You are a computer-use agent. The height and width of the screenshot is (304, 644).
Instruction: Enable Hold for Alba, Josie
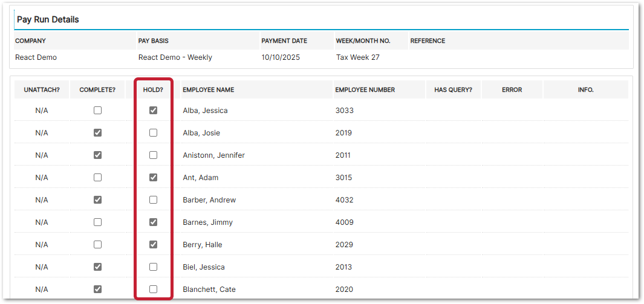(153, 133)
